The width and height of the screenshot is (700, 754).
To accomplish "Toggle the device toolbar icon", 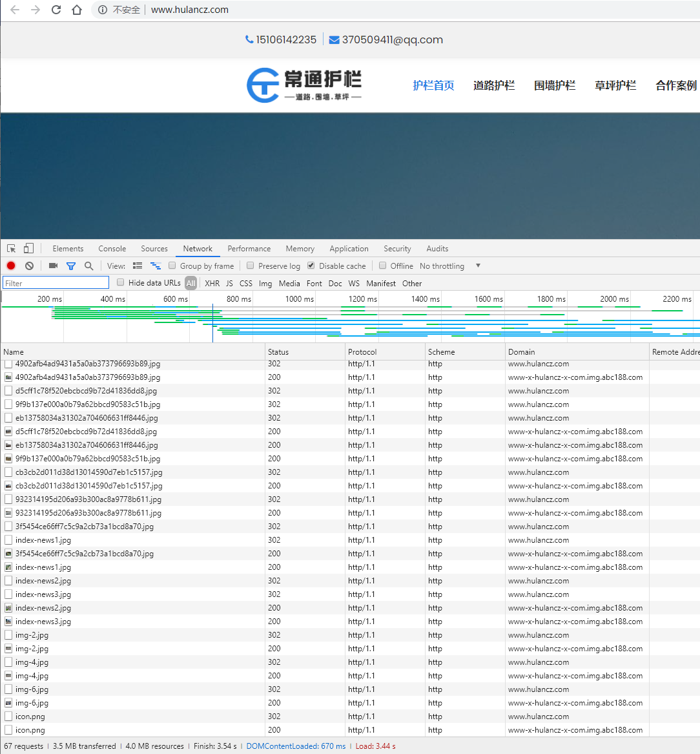I will click(28, 249).
